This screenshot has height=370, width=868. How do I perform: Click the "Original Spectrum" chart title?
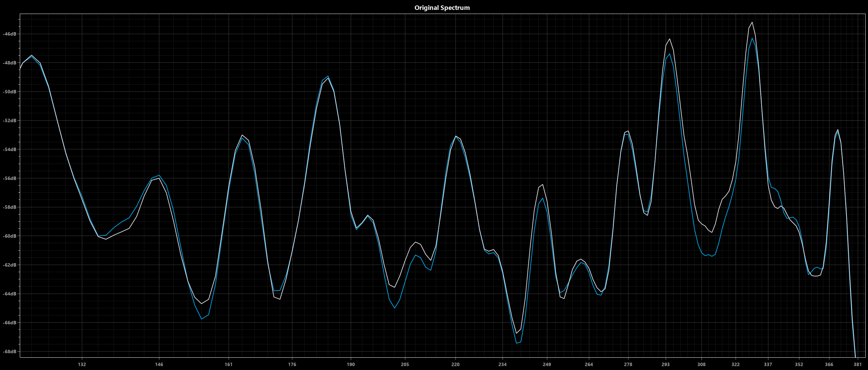click(442, 8)
